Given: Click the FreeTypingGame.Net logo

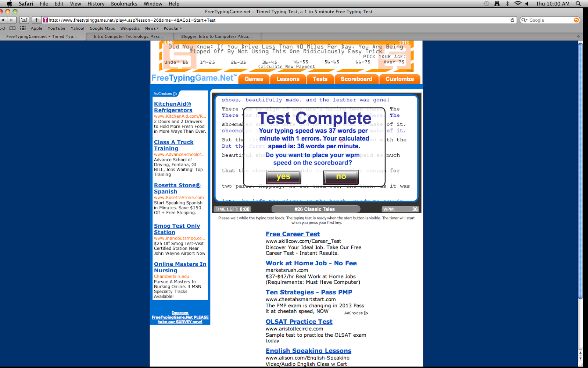Looking at the screenshot, I should (194, 78).
